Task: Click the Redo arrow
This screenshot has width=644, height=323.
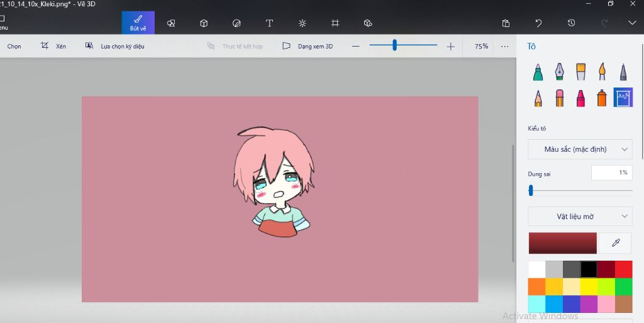Action: pyautogui.click(x=604, y=23)
